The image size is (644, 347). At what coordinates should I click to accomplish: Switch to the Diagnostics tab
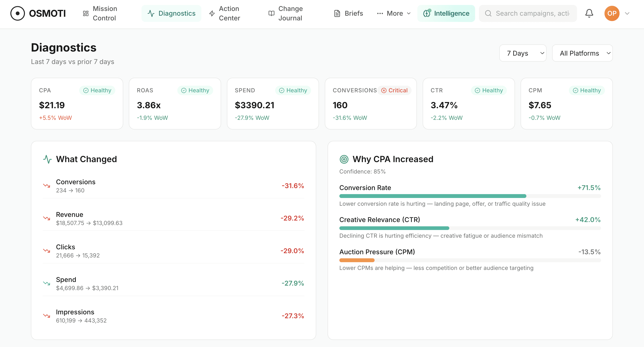pos(171,14)
